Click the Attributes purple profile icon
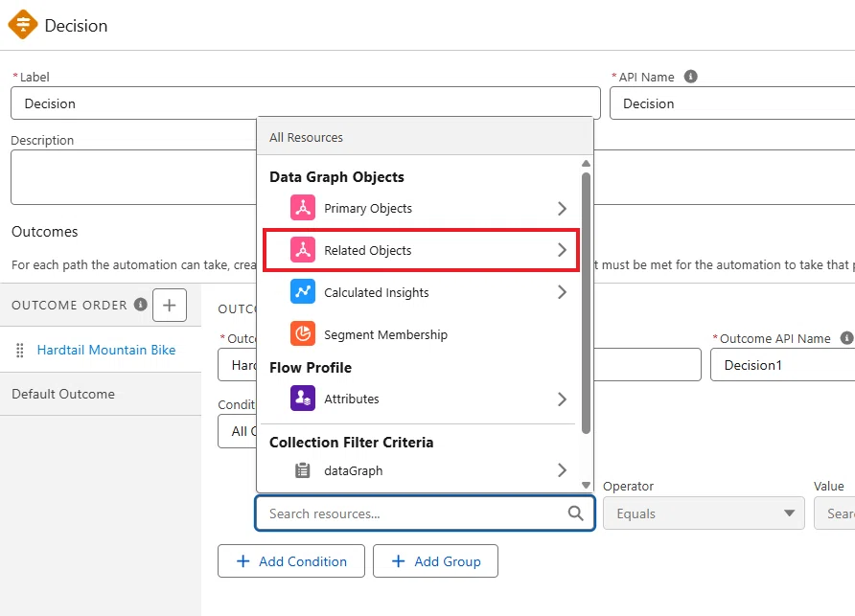 click(x=303, y=399)
